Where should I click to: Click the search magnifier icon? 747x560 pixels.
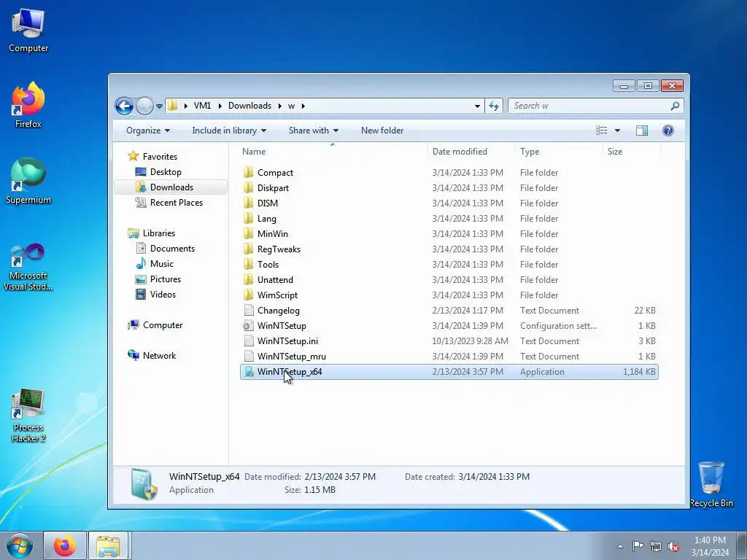pyautogui.click(x=675, y=106)
